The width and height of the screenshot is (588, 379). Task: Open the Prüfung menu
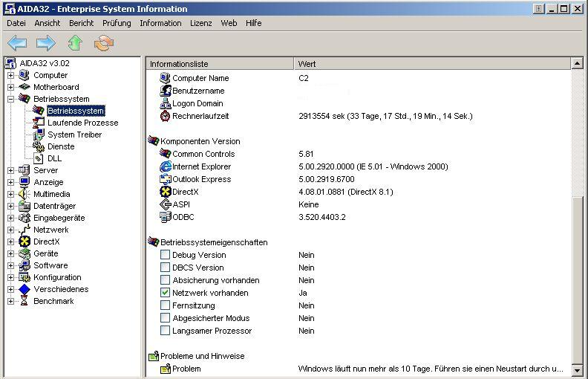tap(117, 23)
